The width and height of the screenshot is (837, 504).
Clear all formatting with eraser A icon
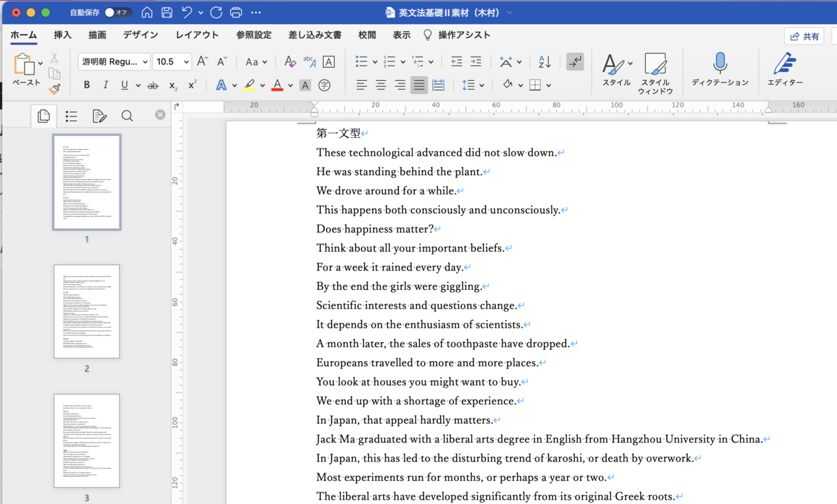(x=289, y=62)
